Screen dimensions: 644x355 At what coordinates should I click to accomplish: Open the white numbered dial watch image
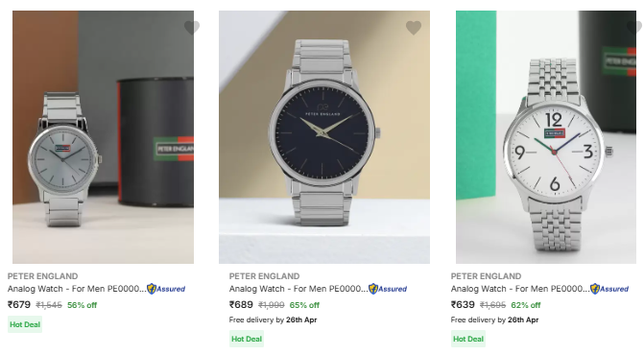pyautogui.click(x=546, y=137)
